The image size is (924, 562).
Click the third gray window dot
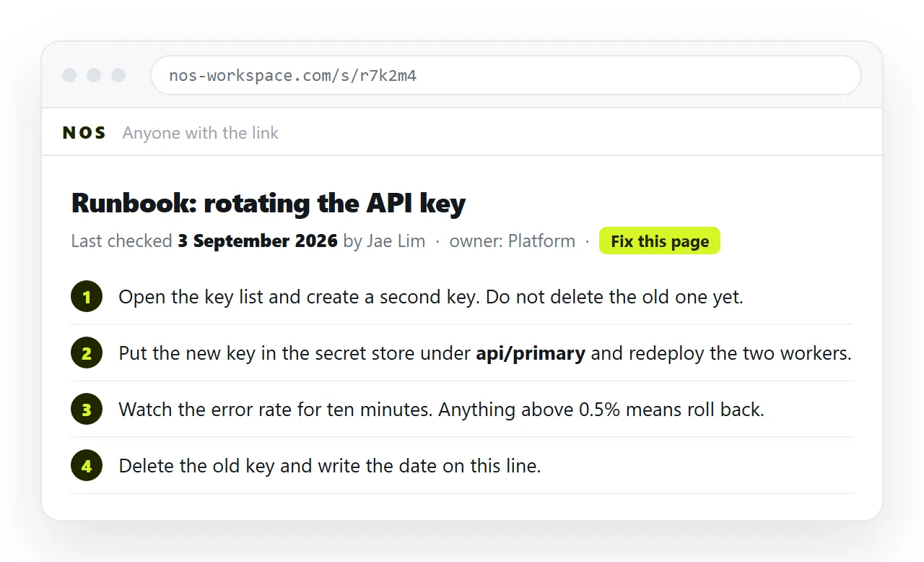tap(118, 75)
